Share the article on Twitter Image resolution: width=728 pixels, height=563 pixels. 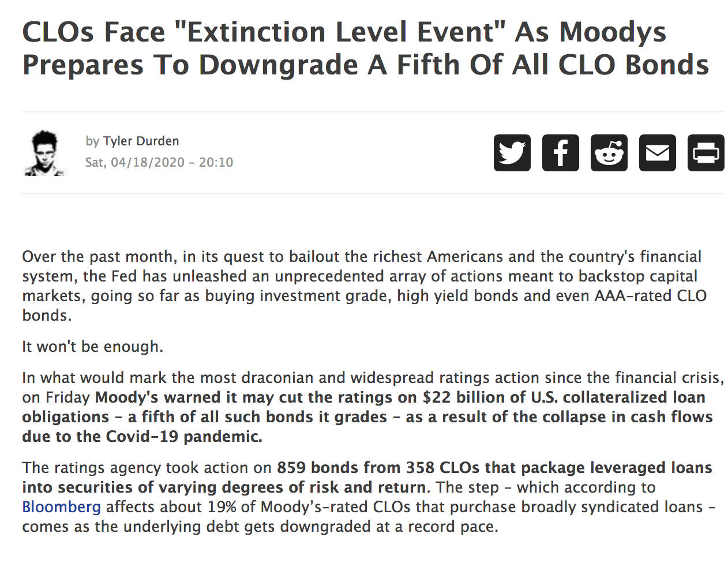pos(512,153)
